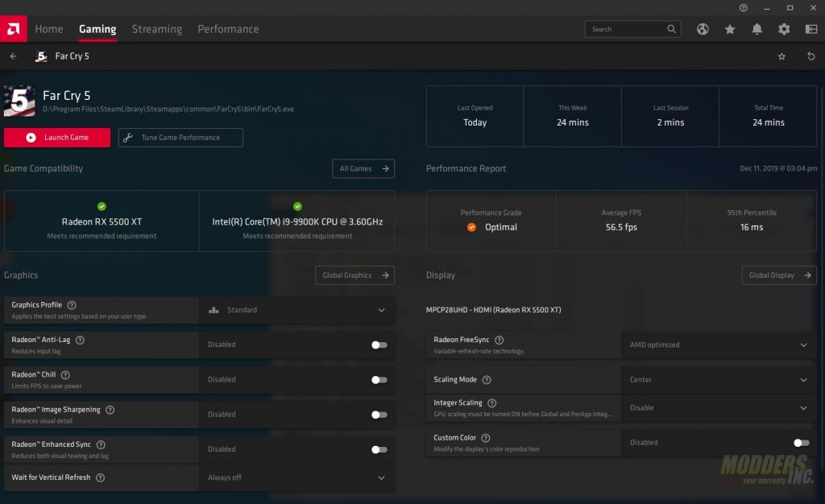Switch to the Performance tab
Image resolution: width=825 pixels, height=504 pixels.
(228, 29)
